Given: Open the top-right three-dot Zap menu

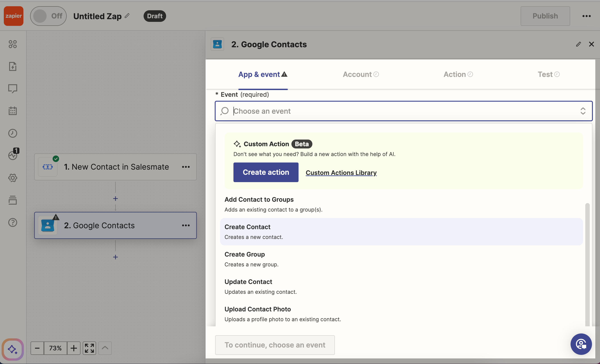Looking at the screenshot, I should click(586, 16).
